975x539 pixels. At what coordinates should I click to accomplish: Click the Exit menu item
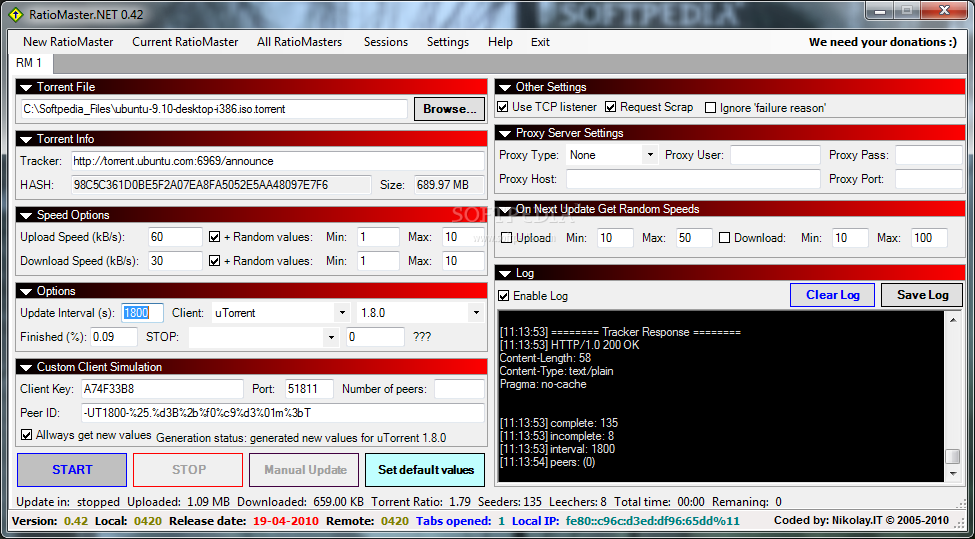540,42
